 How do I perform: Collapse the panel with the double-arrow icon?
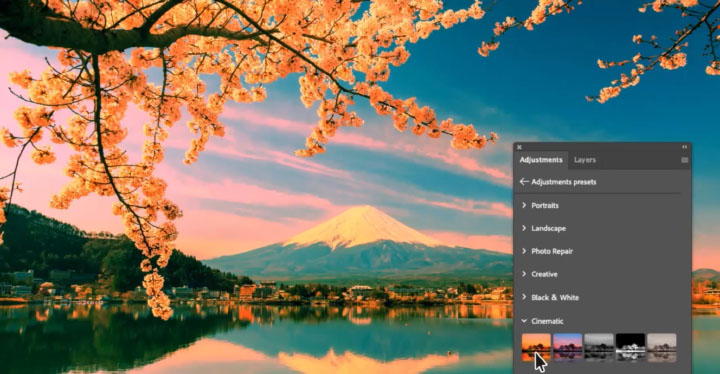click(x=685, y=147)
